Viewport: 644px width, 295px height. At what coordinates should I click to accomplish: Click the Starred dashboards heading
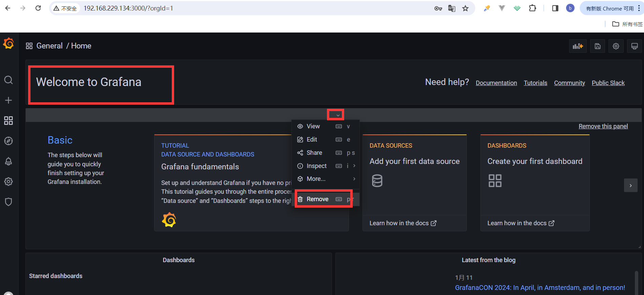coord(56,276)
